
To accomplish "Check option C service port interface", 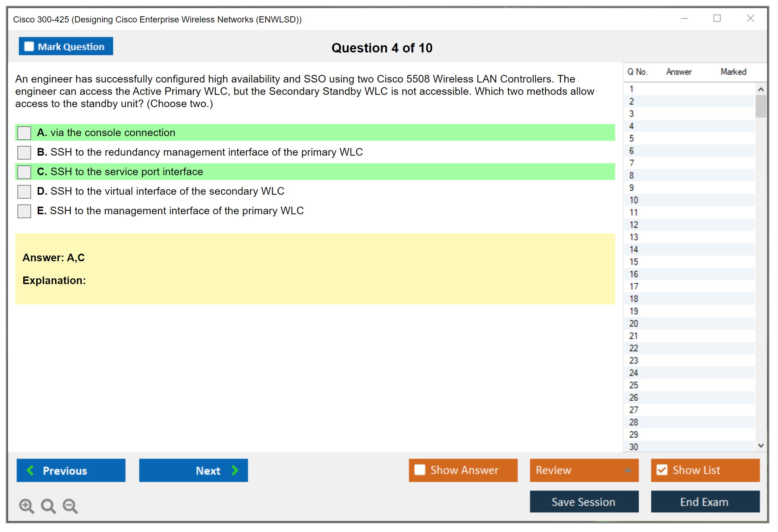I will pos(24,172).
